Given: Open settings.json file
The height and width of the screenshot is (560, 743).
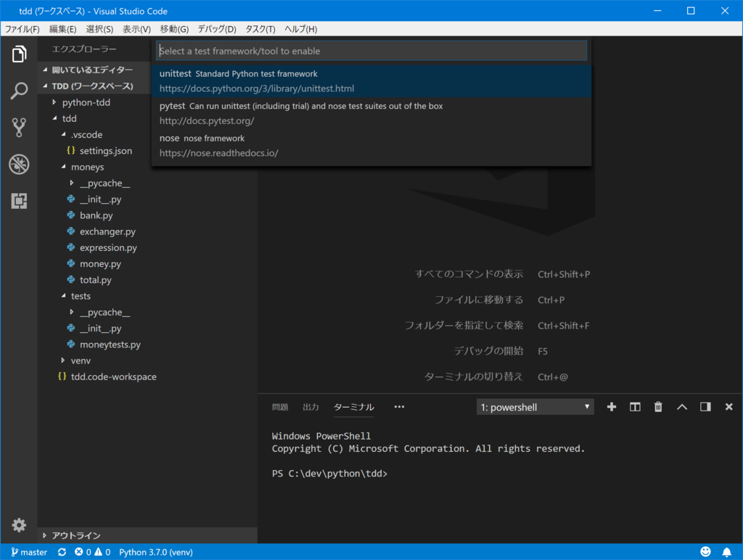Looking at the screenshot, I should (106, 151).
